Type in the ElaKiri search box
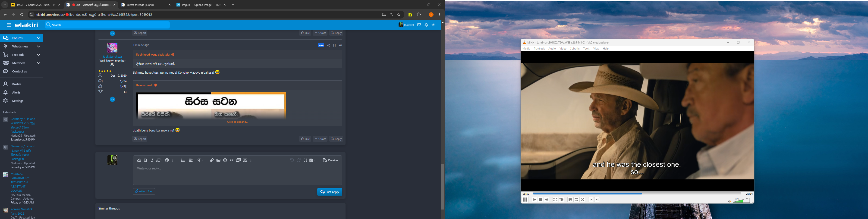Screen dimensions: 868x219 coord(107,25)
